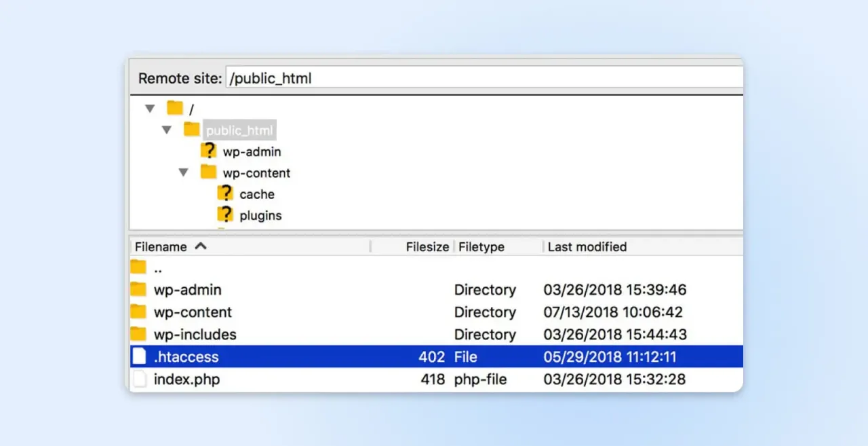Select the wp-content tree item label
The height and width of the screenshot is (446, 868).
(x=256, y=173)
